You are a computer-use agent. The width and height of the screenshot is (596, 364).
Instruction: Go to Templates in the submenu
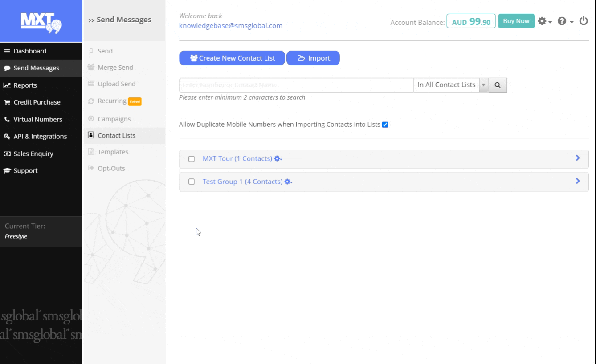[x=113, y=152]
